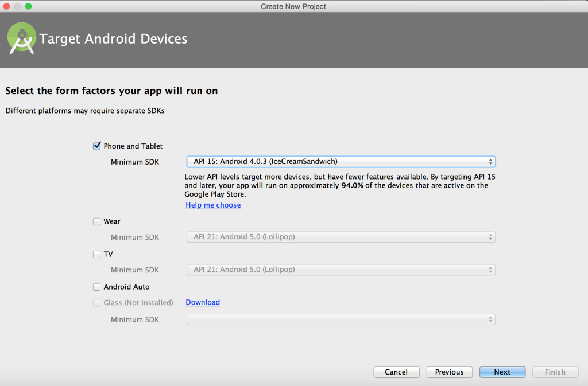Viewport: 588px width, 386px height.
Task: Open the TV Minimum SDK dropdown
Action: point(341,270)
